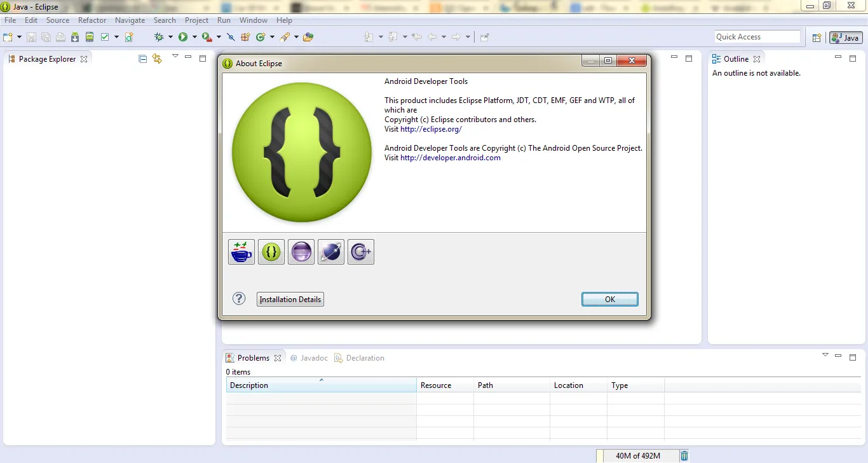The height and width of the screenshot is (463, 868).
Task: Switch to the Javadoc tab
Action: 309,358
